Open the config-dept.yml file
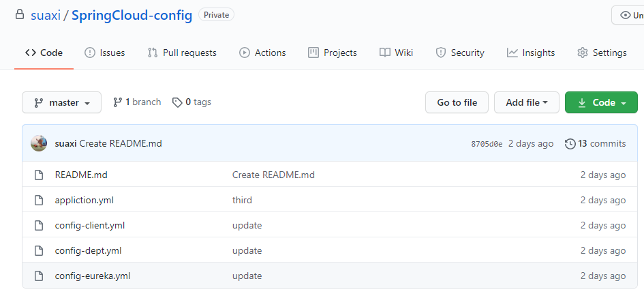Viewport: 644px width, 294px height. click(x=88, y=250)
